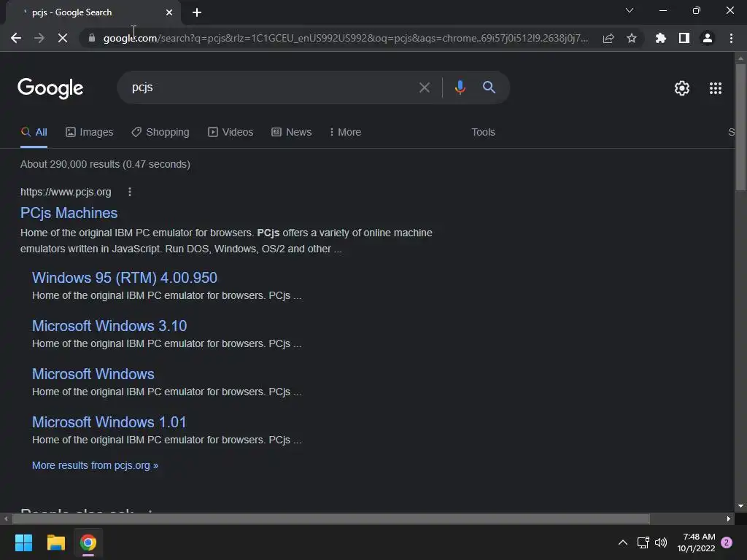The image size is (747, 560).
Task: Click the address bar URL
Action: coord(345,38)
